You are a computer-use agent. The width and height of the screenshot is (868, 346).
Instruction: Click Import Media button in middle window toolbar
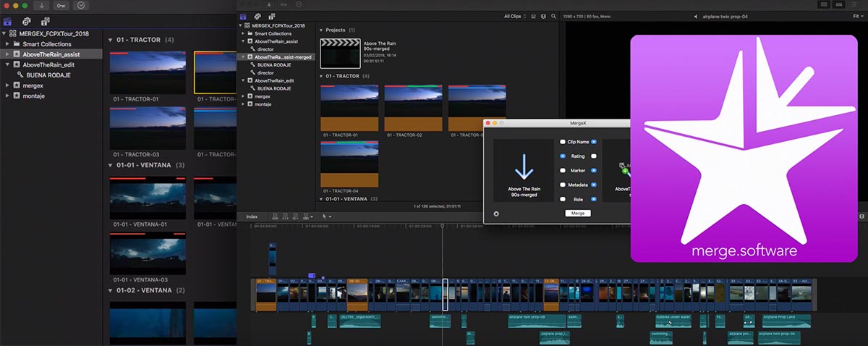click(x=268, y=4)
